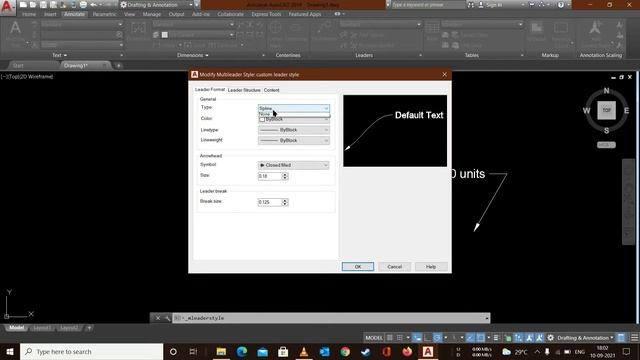Open the Mail app from the taskbar
640x360 pixels.
point(262,351)
